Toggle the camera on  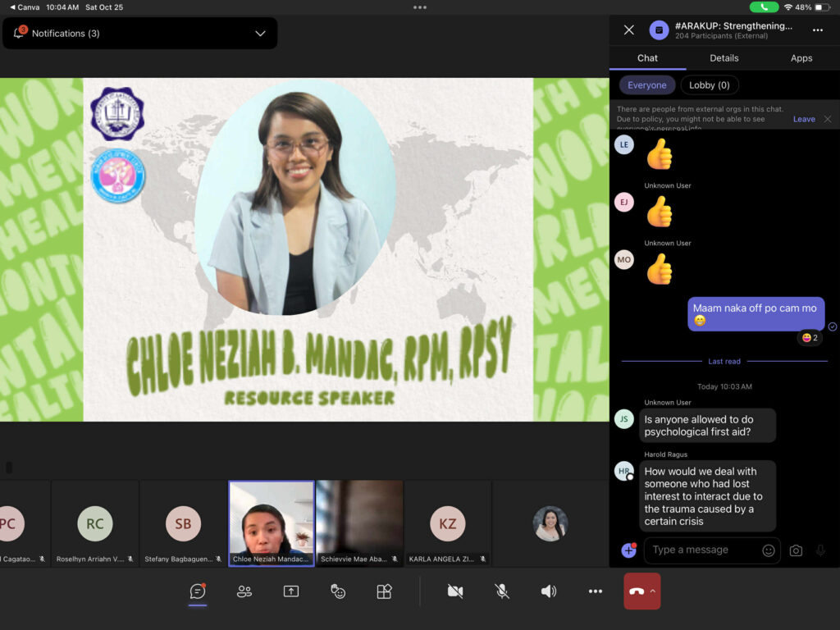pos(455,591)
